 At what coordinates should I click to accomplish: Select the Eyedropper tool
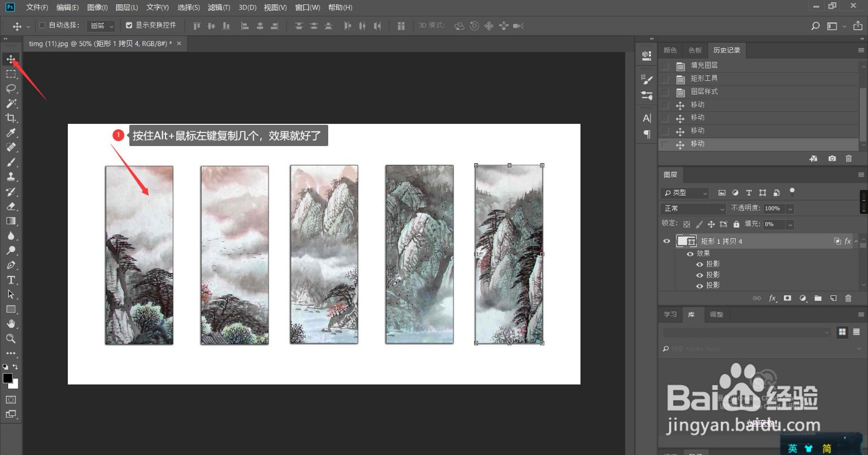point(11,132)
